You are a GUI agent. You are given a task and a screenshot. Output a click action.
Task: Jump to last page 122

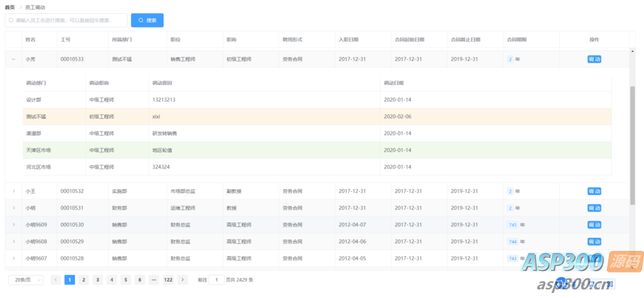pyautogui.click(x=168, y=280)
